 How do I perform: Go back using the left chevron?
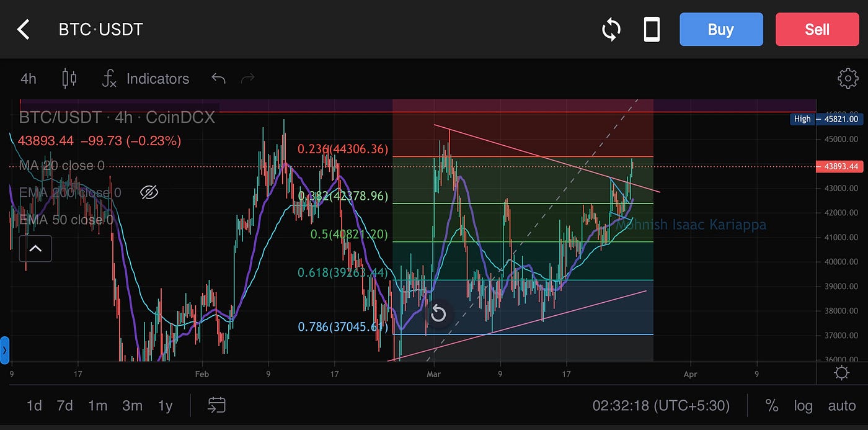point(23,29)
